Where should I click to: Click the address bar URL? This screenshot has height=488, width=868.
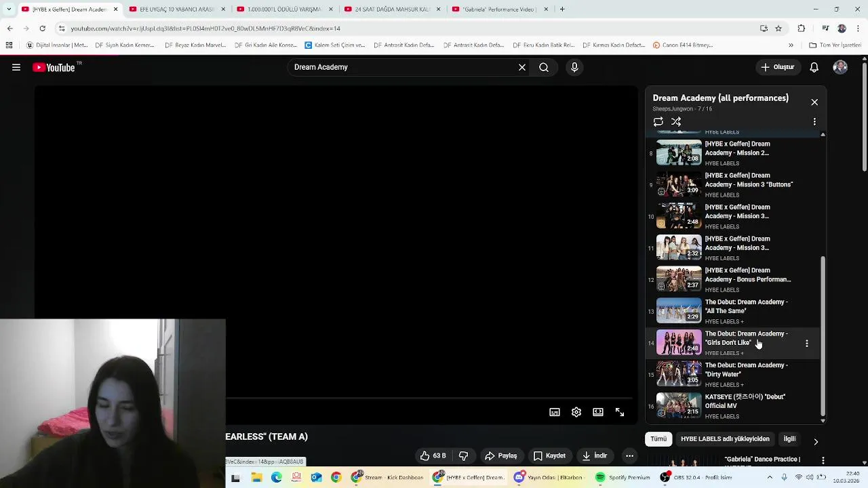[x=205, y=28]
